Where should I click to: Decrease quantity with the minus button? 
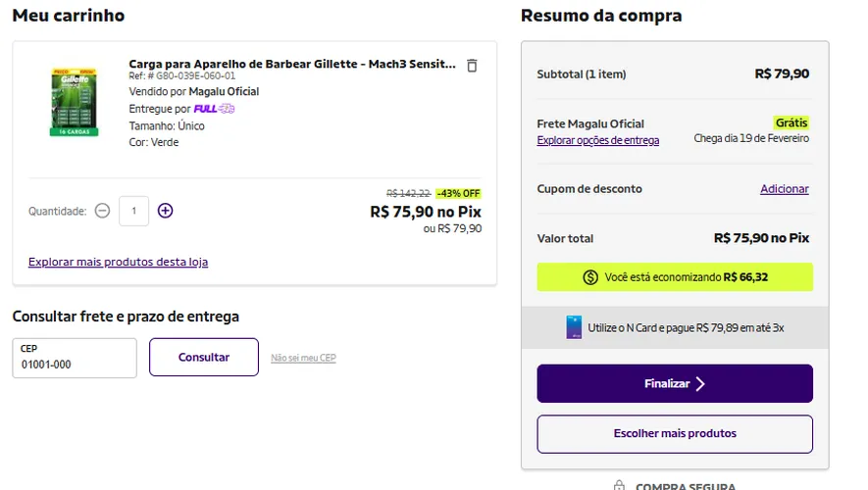102,211
